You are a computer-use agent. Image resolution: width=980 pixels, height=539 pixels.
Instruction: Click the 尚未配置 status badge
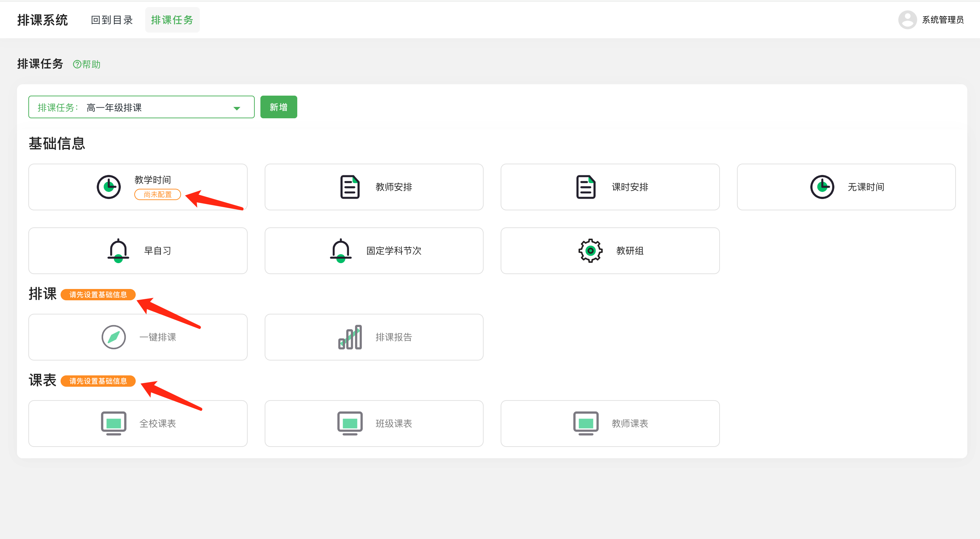[157, 194]
